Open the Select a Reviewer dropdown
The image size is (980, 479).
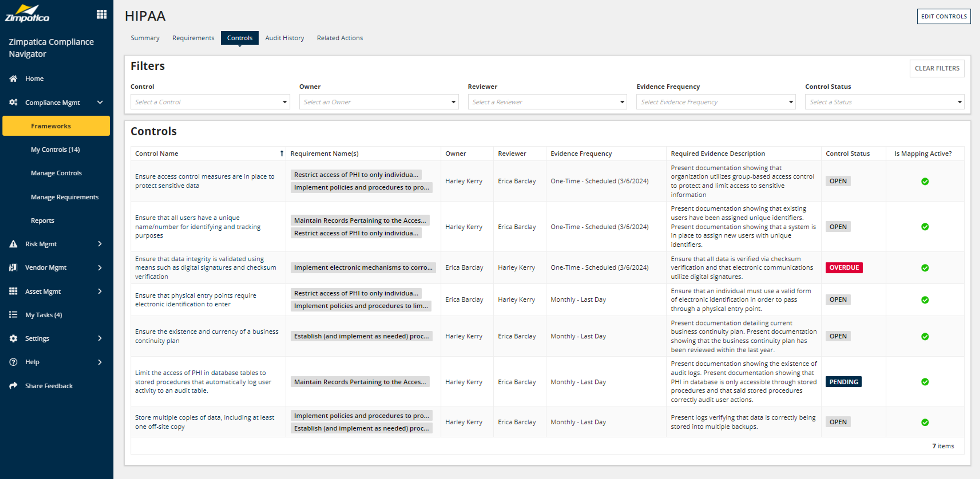point(547,102)
